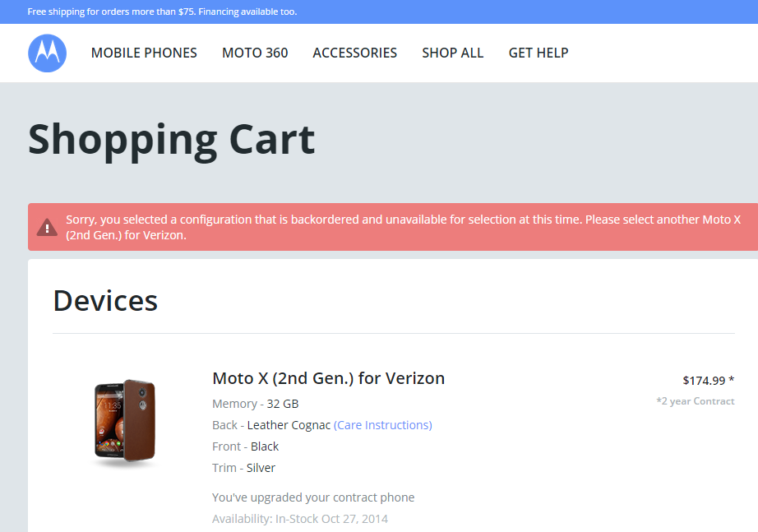Click the Devices section heading
Image resolution: width=758 pixels, height=532 pixels.
105,301
